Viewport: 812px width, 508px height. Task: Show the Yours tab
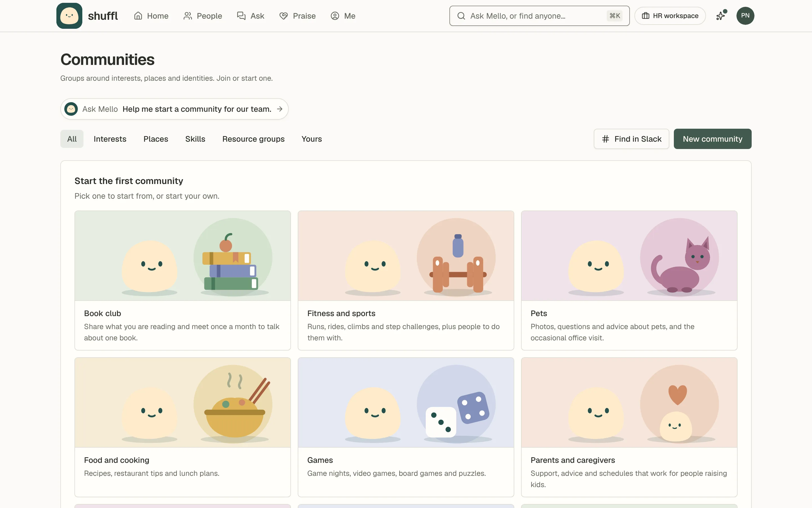(312, 139)
